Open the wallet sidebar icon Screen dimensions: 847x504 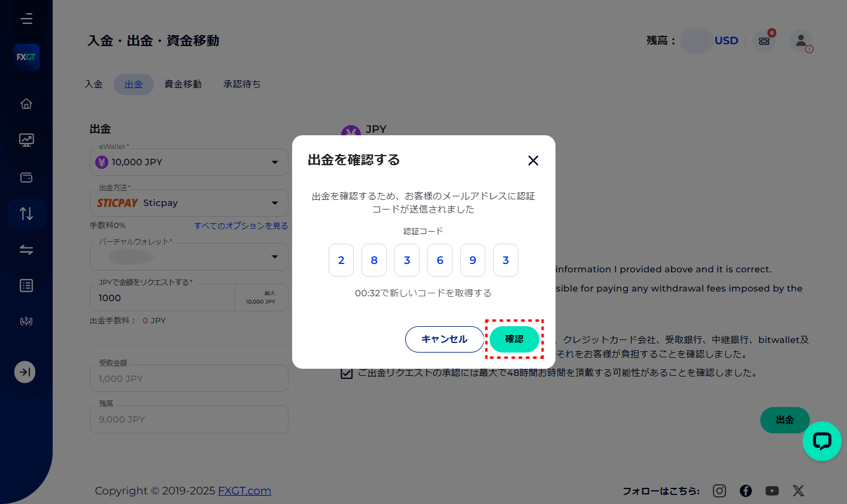click(x=26, y=177)
